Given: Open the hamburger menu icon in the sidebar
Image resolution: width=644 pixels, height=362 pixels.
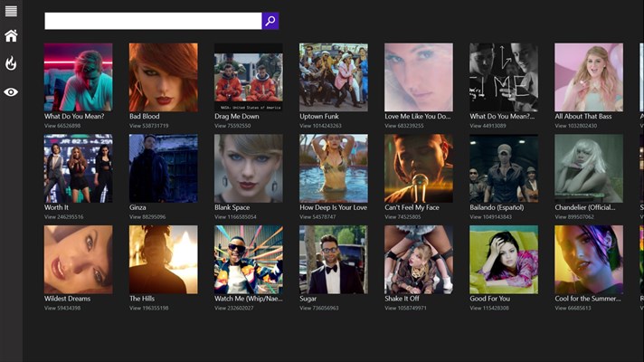Looking at the screenshot, I should (x=11, y=11).
